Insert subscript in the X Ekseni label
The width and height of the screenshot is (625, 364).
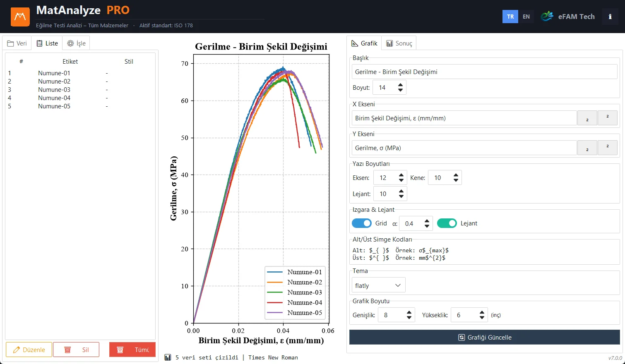pos(587,118)
